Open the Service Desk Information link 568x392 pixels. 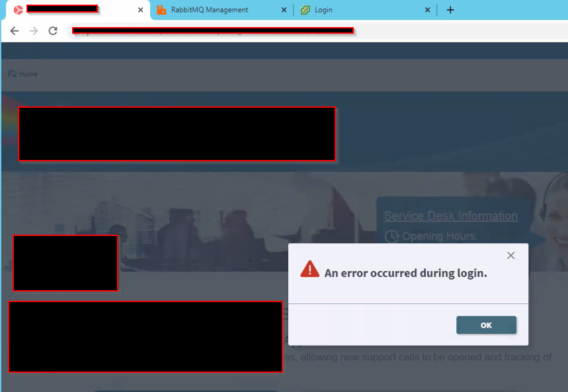coord(451,216)
